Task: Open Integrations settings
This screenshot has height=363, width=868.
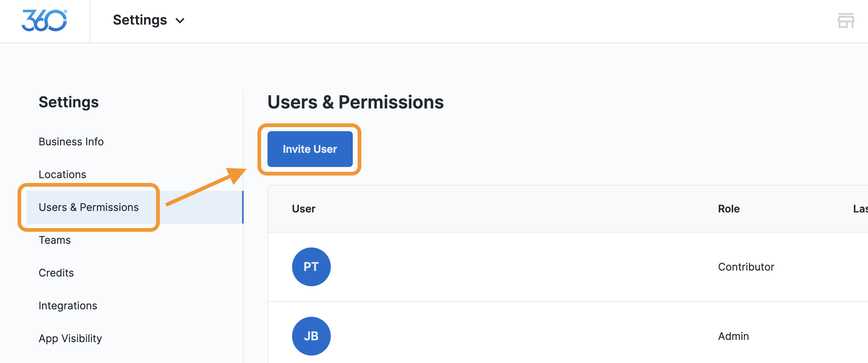Action: pos(68,306)
